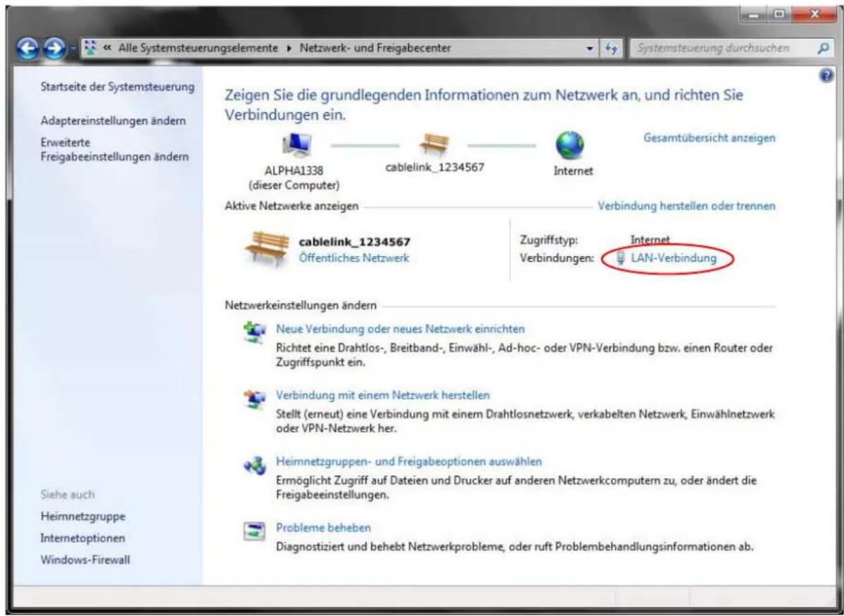This screenshot has width=844, height=616.
Task: Open Erweiterte Freigabeeinstellungen ändern
Action: tap(114, 150)
